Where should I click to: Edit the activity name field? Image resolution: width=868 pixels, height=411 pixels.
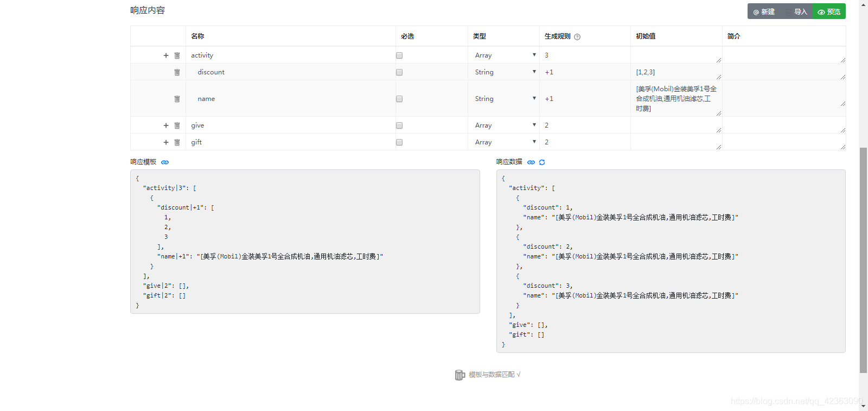click(290, 55)
